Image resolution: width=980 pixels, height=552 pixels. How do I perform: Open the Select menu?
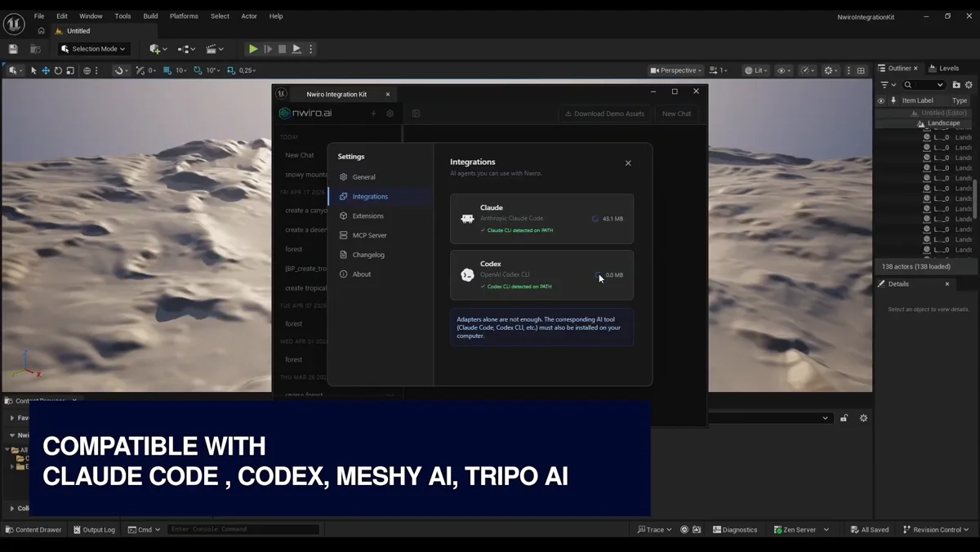[220, 16]
